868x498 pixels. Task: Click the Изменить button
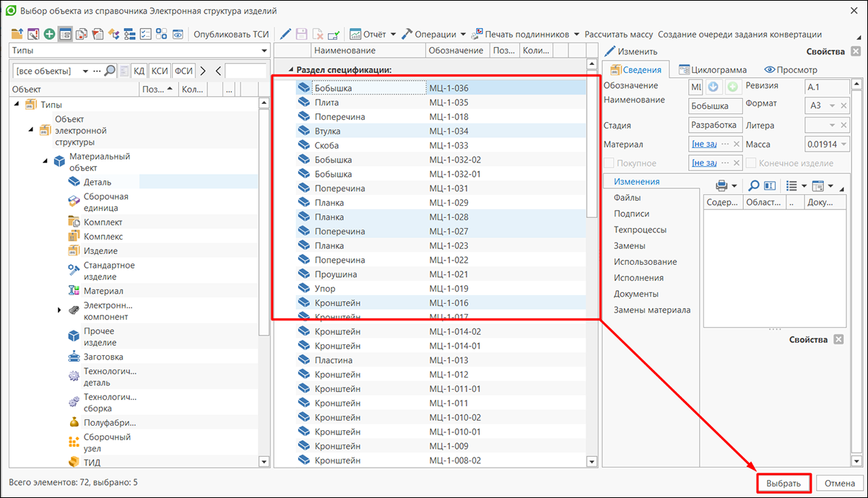click(630, 51)
